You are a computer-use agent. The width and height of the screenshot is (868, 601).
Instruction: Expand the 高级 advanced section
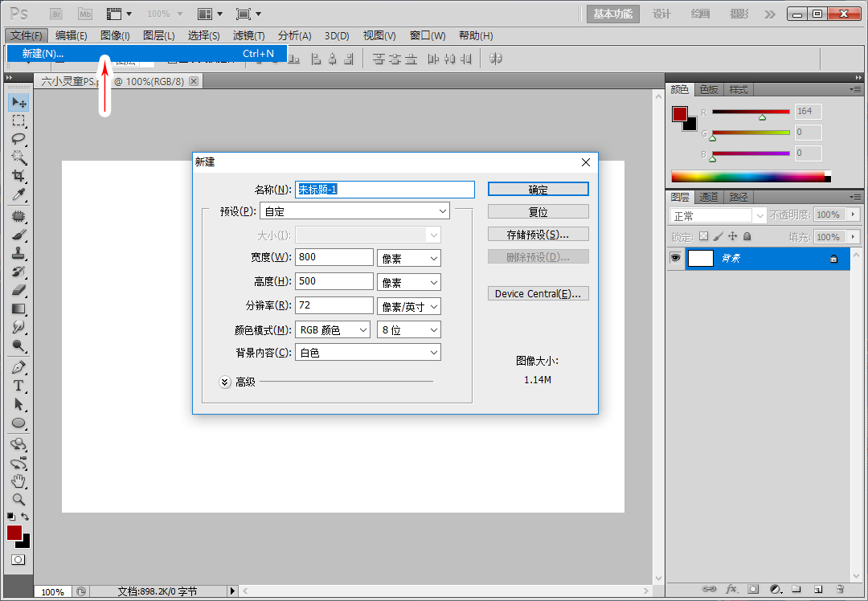(225, 382)
